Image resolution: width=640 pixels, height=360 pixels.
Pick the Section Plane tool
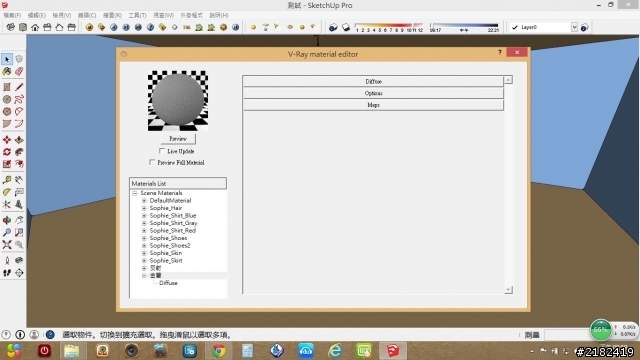19,273
